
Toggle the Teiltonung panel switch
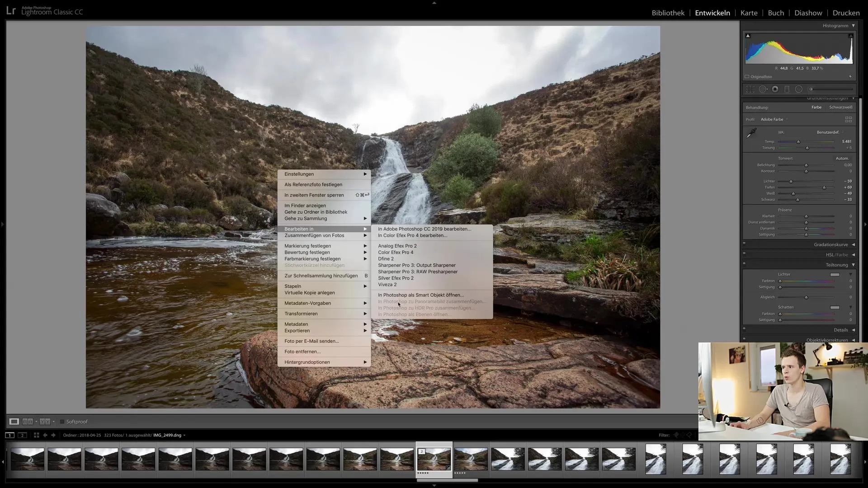pos(744,263)
